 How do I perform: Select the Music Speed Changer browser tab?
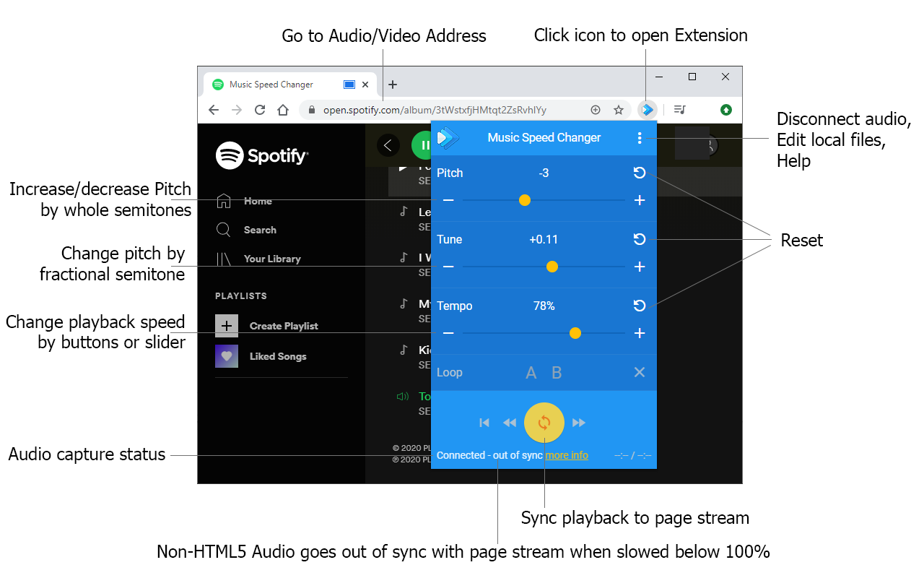[292, 85]
